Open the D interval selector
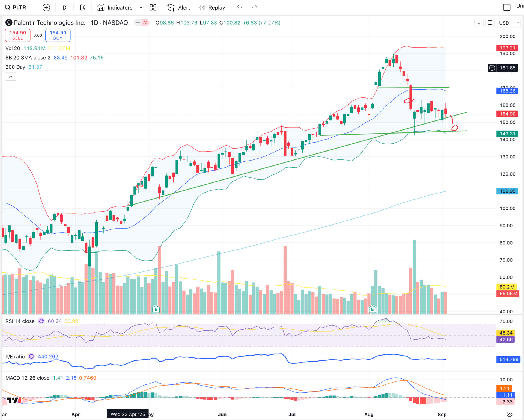Screen dimensions: 524x420 (64, 8)
